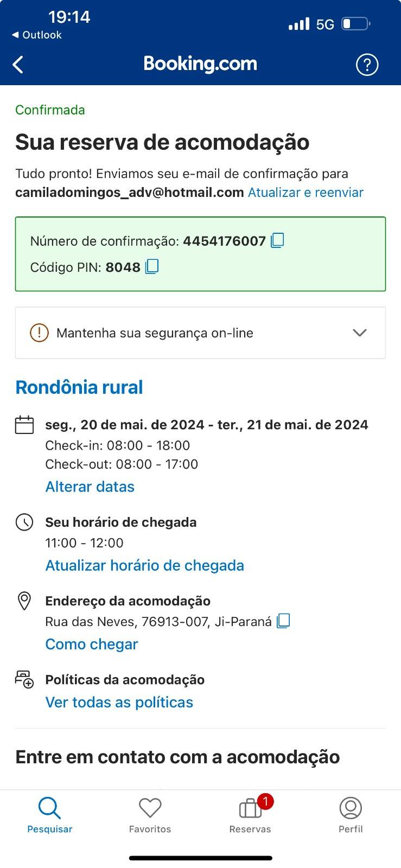Screen dimensions: 401x868
Task: Open the Reservas tab with notification badge
Action: (250, 815)
